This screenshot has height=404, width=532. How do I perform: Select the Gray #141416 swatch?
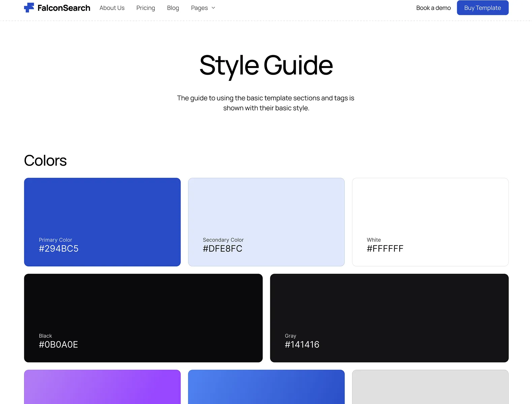coord(389,318)
